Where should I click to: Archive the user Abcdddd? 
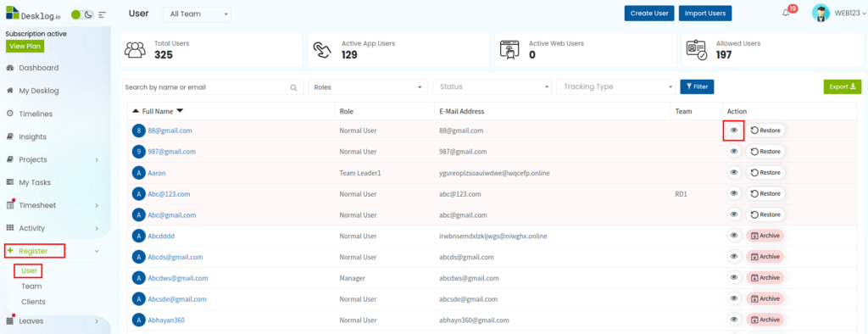click(765, 236)
